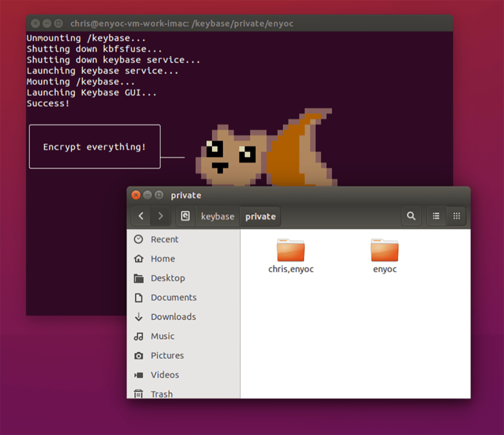Viewport: 504px width, 435px height.
Task: Open the chris,enyoc shared folder thumbnail
Action: (290, 251)
